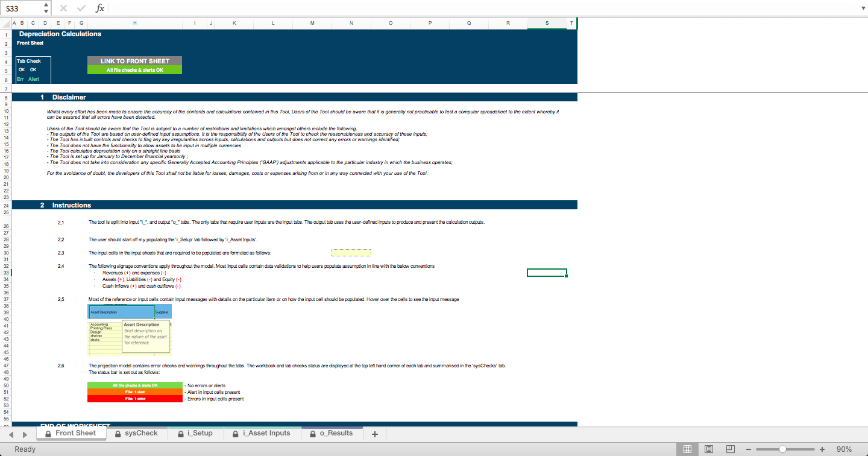Expand the formula bar with the arrow
This screenshot has width=868, height=456.
[862, 8]
